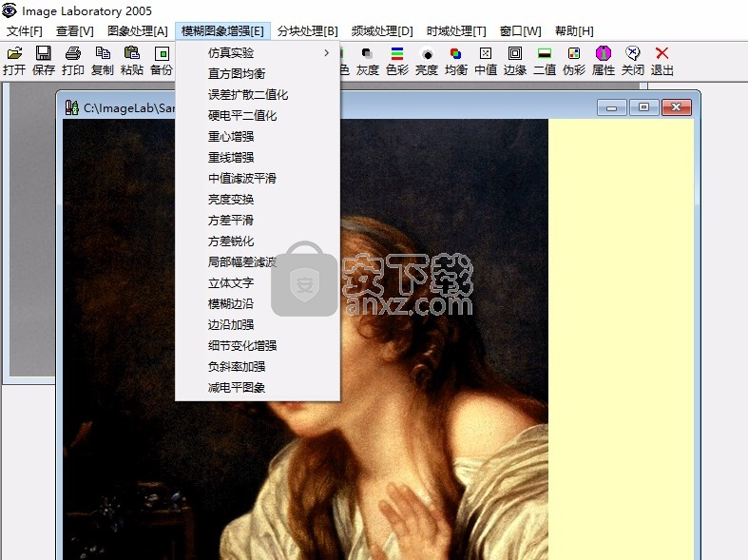Image resolution: width=748 pixels, height=560 pixels.
Task: Select 立体文字 menu entry
Action: click(x=258, y=283)
